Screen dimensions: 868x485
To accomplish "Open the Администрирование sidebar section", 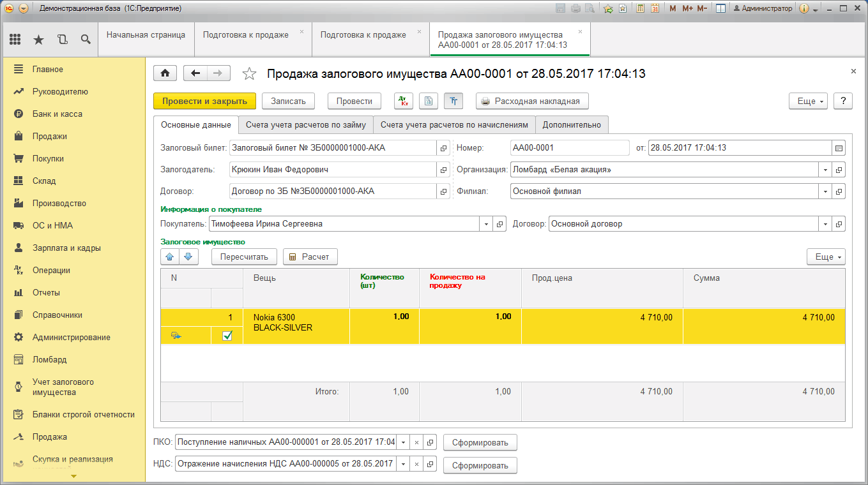I will click(72, 337).
